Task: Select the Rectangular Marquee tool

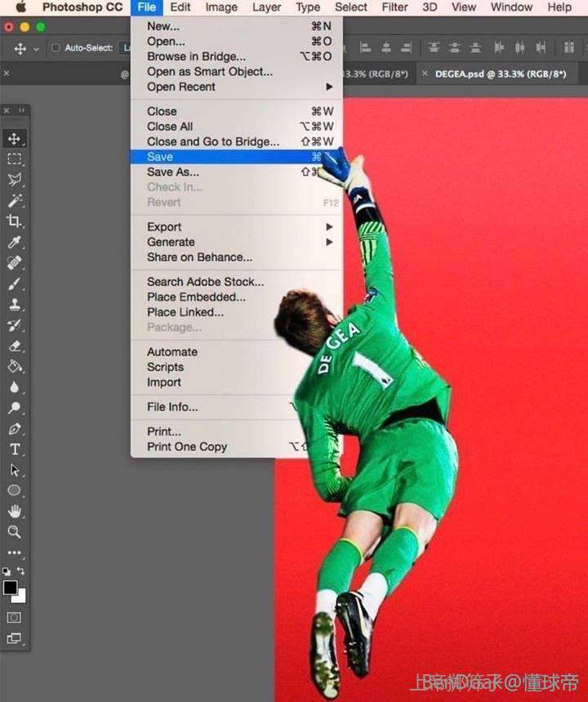Action: [x=14, y=159]
